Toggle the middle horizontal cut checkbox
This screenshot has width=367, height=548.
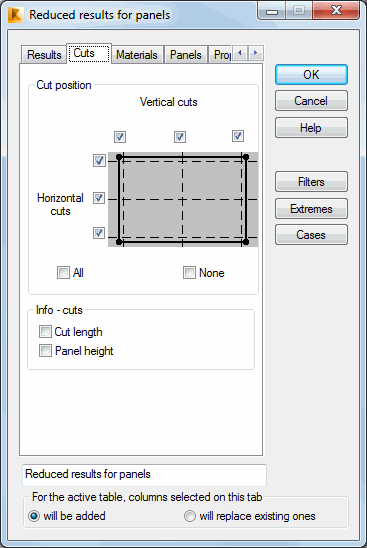[x=99, y=198]
